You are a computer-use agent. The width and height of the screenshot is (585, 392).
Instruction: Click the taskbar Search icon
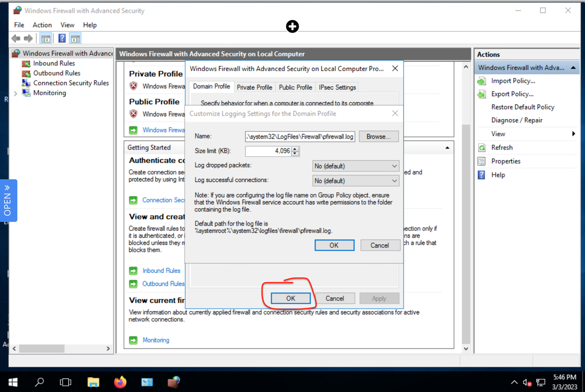[39, 382]
